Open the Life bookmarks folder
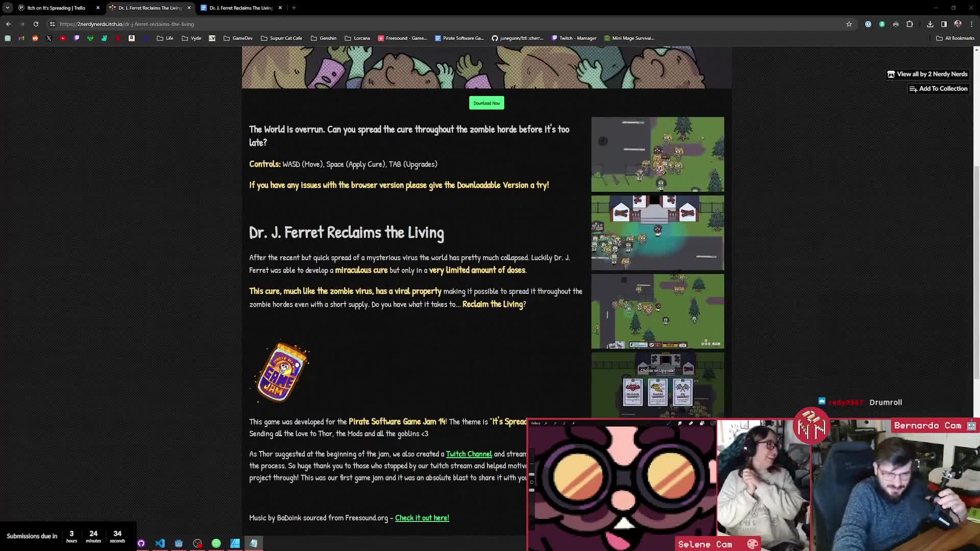 tap(165, 38)
